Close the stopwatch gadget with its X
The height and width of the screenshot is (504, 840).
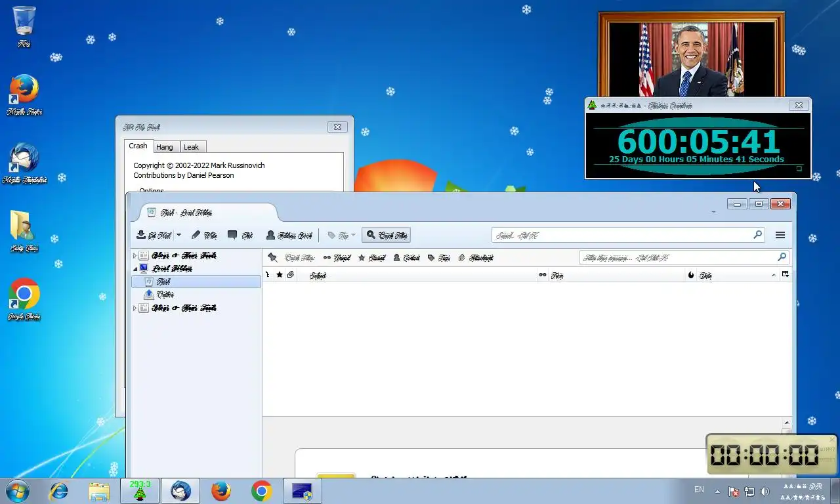[832, 440]
